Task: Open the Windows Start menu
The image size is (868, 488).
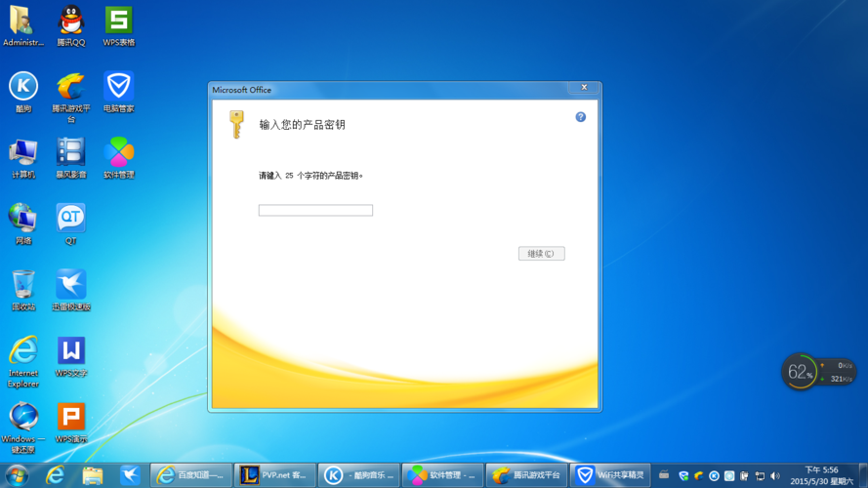Action: (17, 475)
